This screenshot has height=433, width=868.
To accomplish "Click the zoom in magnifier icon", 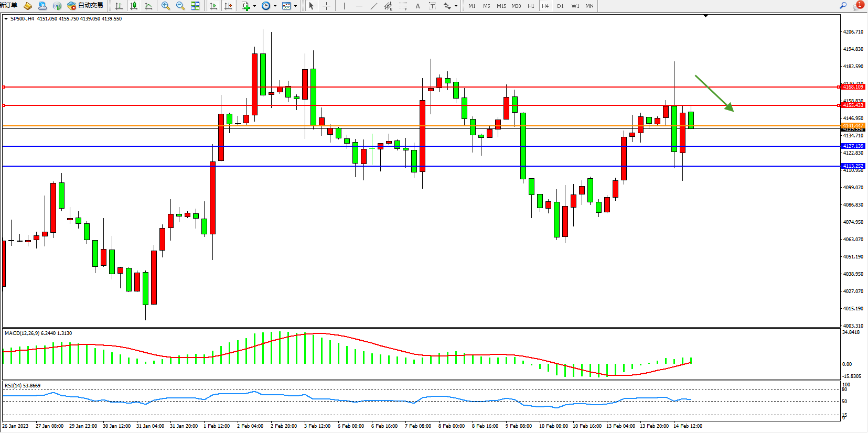I will [x=166, y=6].
